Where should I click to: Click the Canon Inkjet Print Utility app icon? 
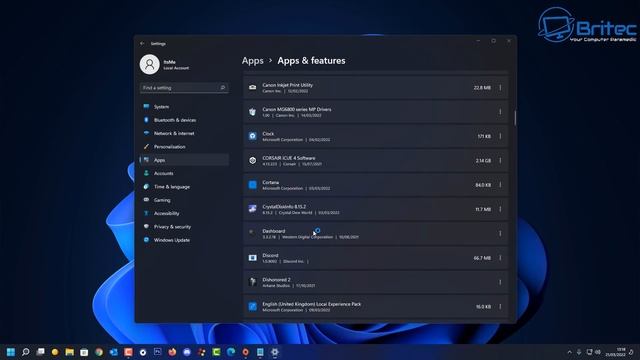253,87
